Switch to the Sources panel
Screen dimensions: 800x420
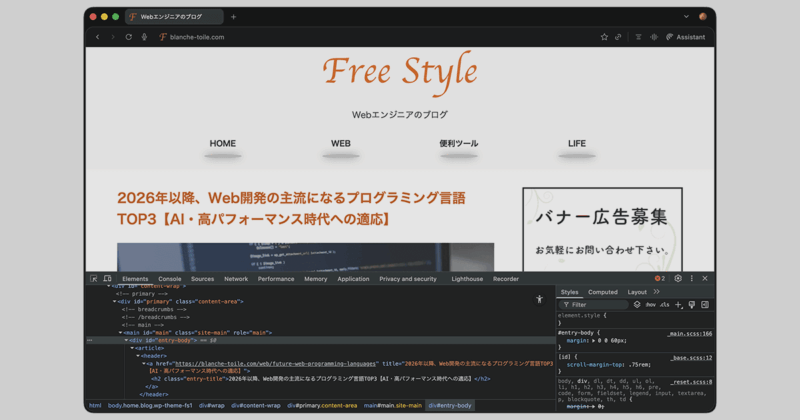click(x=202, y=279)
